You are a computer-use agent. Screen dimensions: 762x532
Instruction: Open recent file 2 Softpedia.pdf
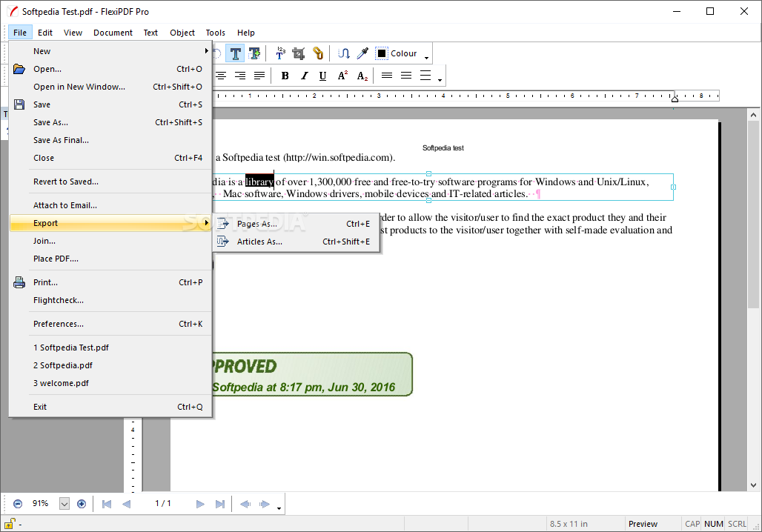[110, 365]
